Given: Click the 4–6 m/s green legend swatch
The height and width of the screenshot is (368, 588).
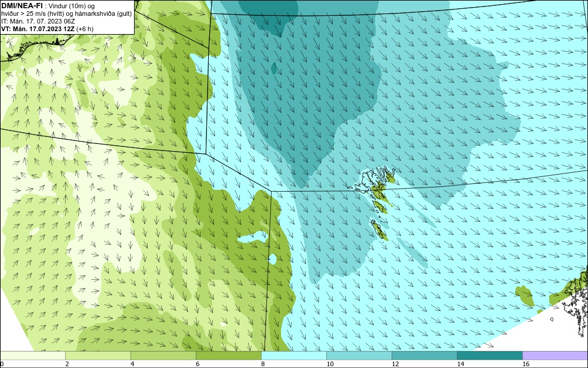Looking at the screenshot, I should coord(163,355).
